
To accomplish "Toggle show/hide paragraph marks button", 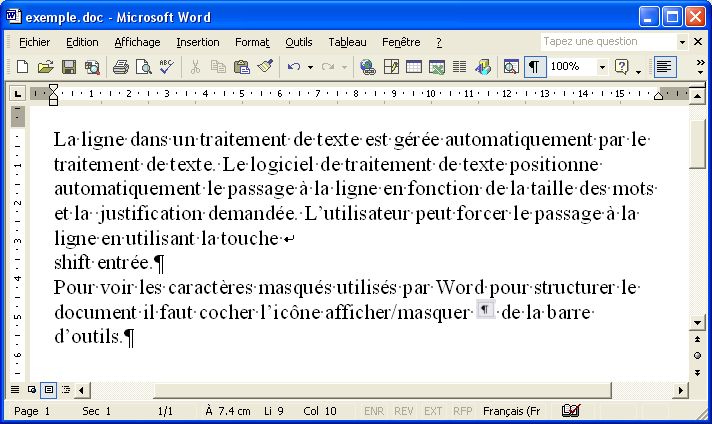I will pyautogui.click(x=534, y=67).
